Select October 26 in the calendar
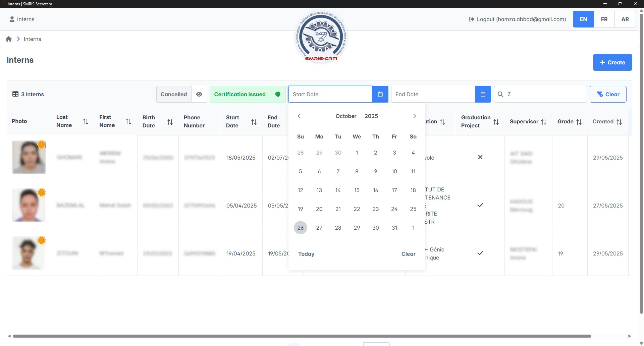The width and height of the screenshot is (644, 346). coord(301,228)
